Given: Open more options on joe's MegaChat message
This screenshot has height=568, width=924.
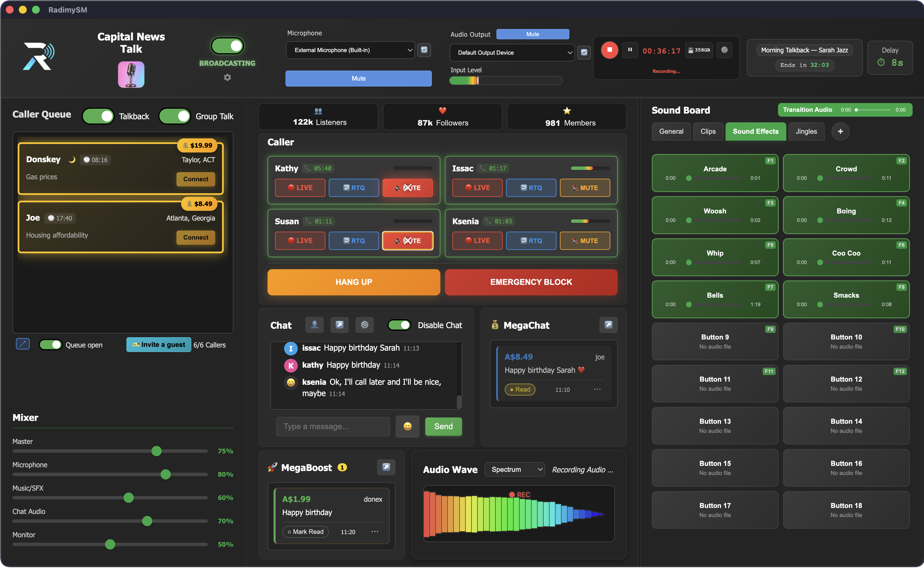Looking at the screenshot, I should (597, 389).
